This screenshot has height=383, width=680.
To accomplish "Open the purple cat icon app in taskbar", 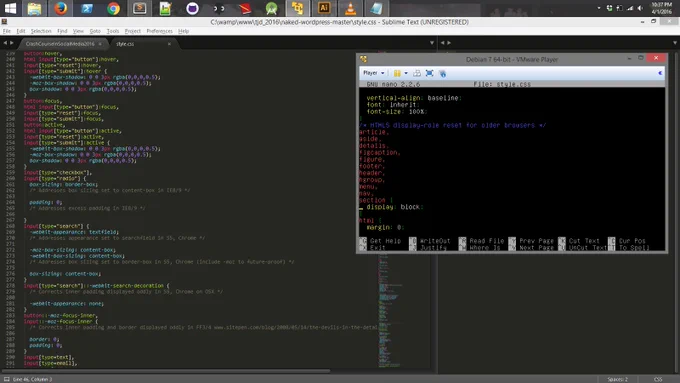I will (x=192, y=8).
